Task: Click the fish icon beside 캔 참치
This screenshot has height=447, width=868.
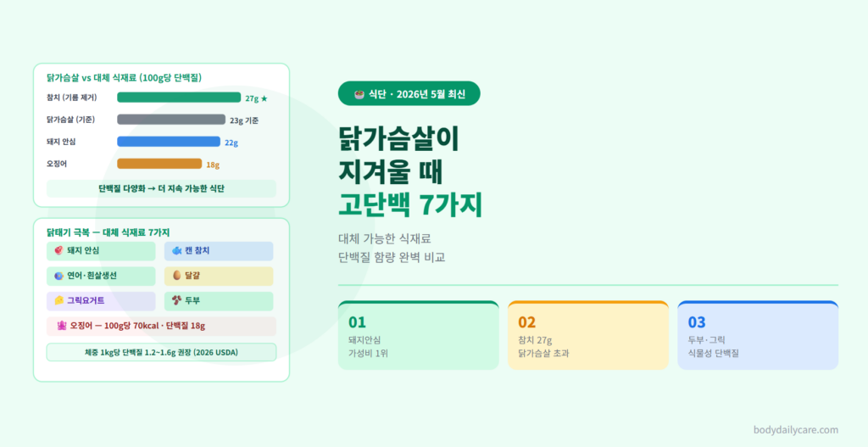Action: [x=176, y=251]
